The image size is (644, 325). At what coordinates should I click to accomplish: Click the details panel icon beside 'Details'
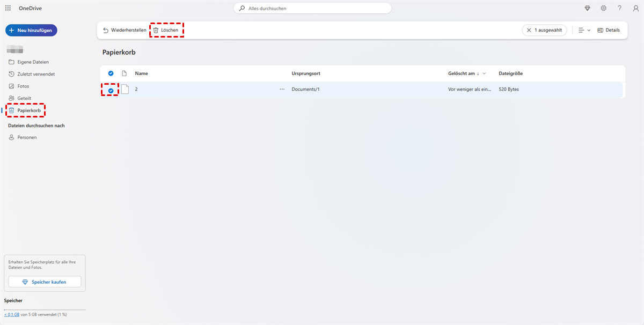tap(600, 30)
